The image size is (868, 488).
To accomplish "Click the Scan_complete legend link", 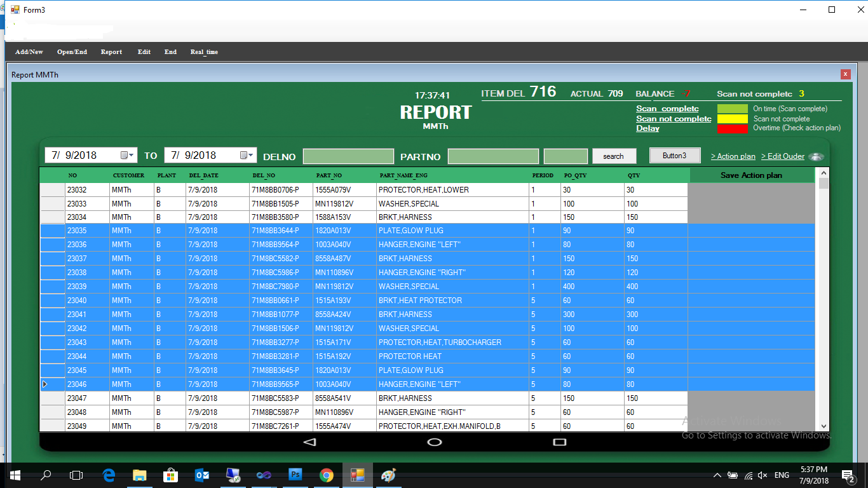I will pos(667,109).
